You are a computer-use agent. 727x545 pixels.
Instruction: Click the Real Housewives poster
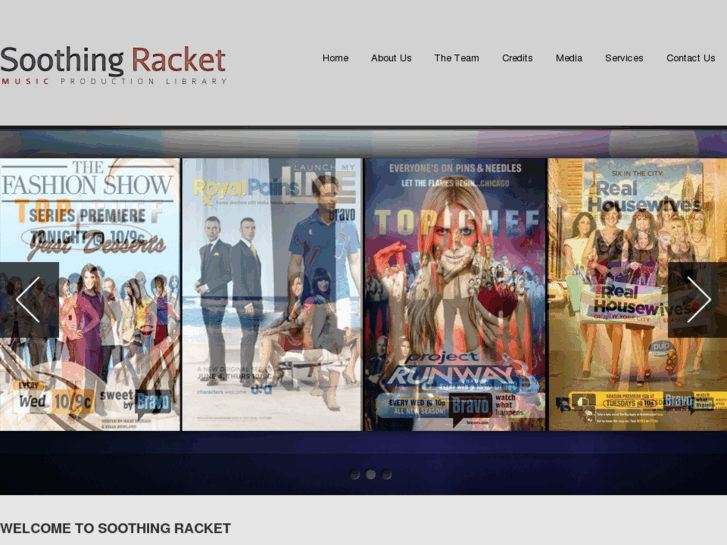(638, 295)
